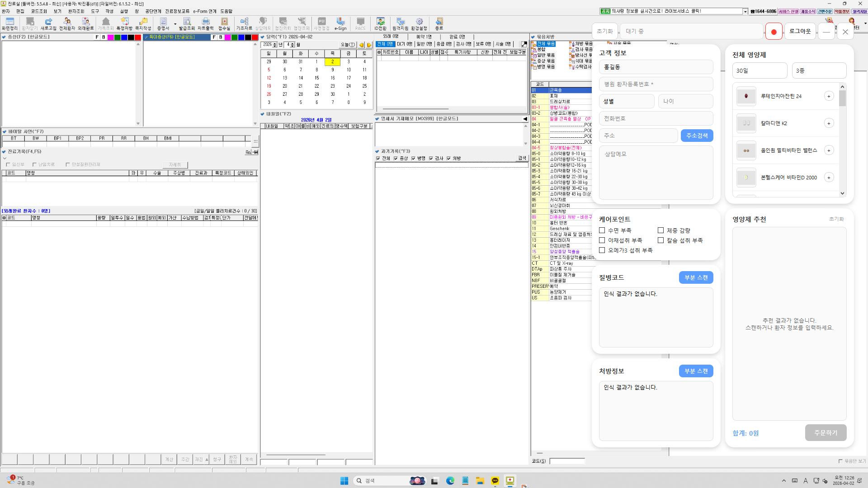
Task: Open the 특정처방 toolbar icon
Action: (124, 24)
